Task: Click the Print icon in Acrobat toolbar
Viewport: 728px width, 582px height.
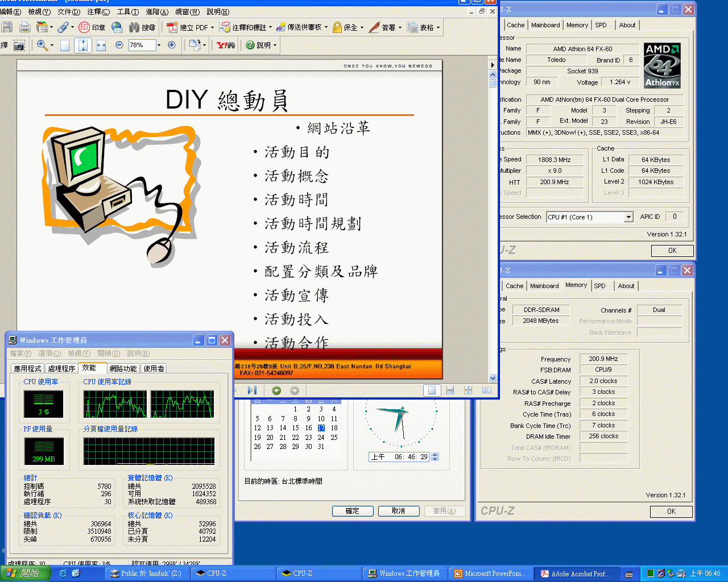Action: (x=24, y=27)
